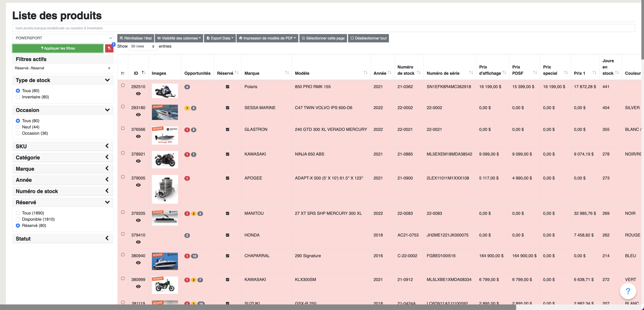644x310 pixels.
Task: Expand the Marque filter section
Action: coord(107,169)
